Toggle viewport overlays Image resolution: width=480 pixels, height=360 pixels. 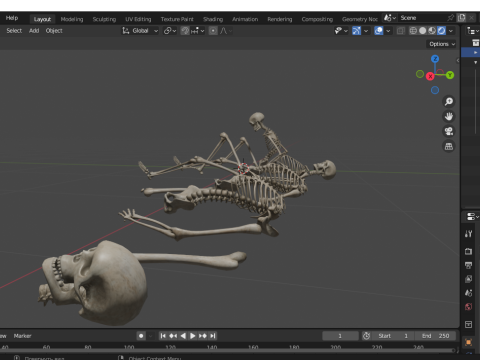click(x=379, y=31)
